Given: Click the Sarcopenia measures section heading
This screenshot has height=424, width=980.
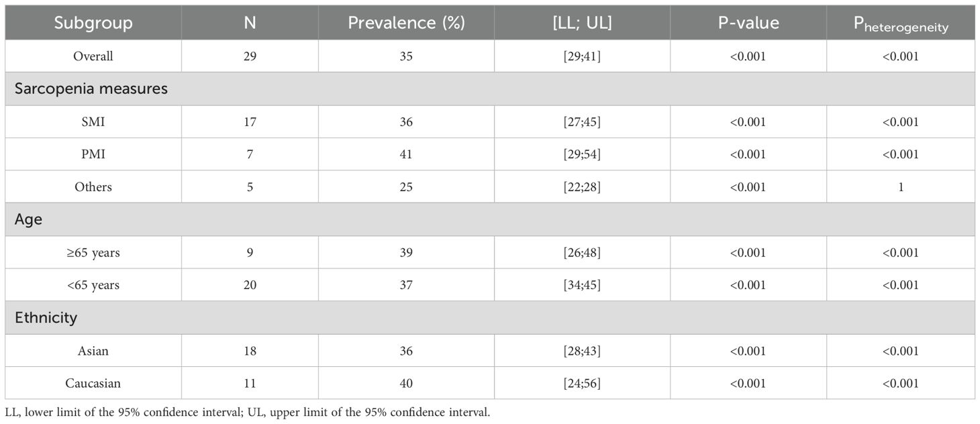Looking at the screenshot, I should [87, 89].
